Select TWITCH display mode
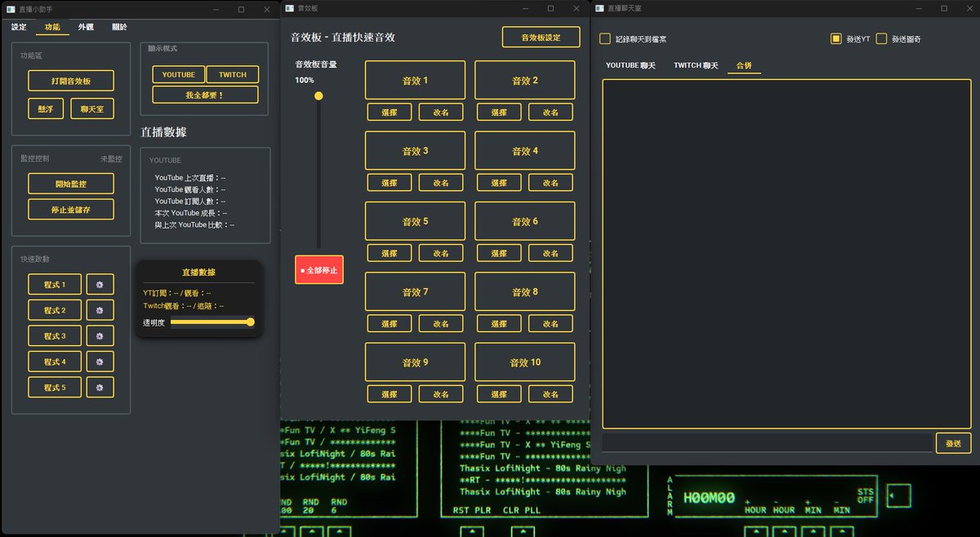Viewport: 980px width, 537px height. coord(232,74)
